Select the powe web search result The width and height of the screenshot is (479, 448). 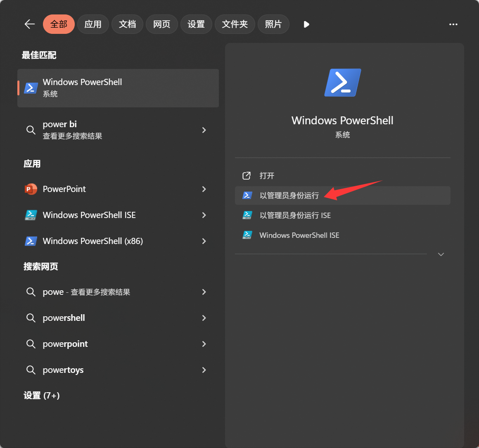tap(118, 292)
